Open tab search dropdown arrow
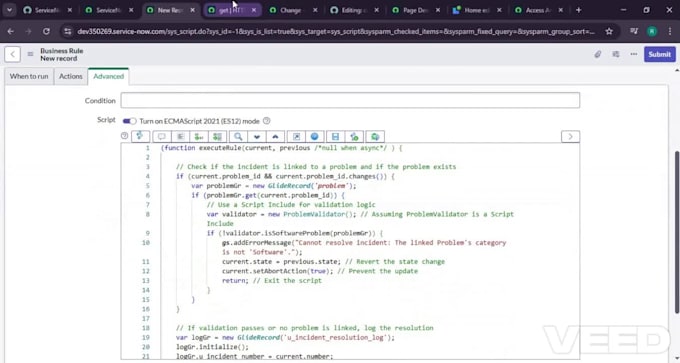This screenshot has height=363, width=680. pos(9,10)
